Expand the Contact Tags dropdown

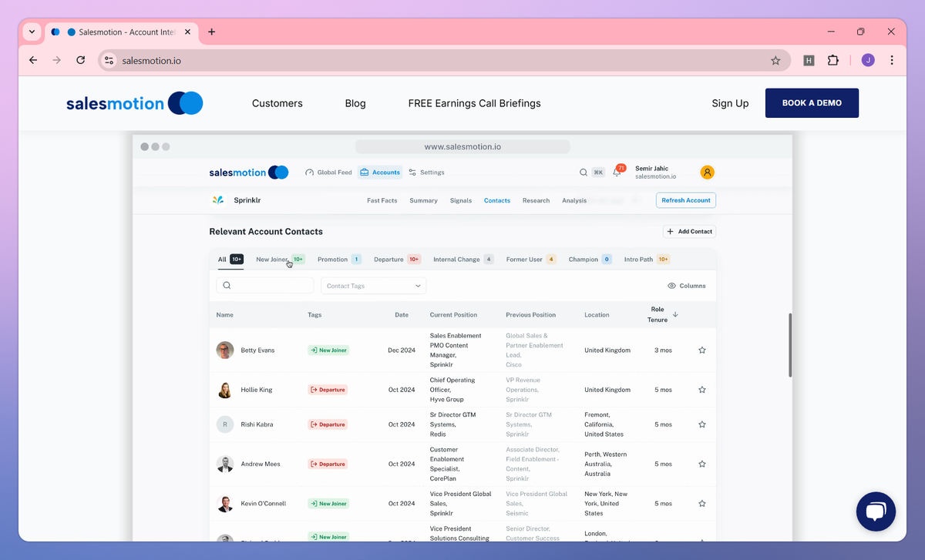pyautogui.click(x=373, y=286)
